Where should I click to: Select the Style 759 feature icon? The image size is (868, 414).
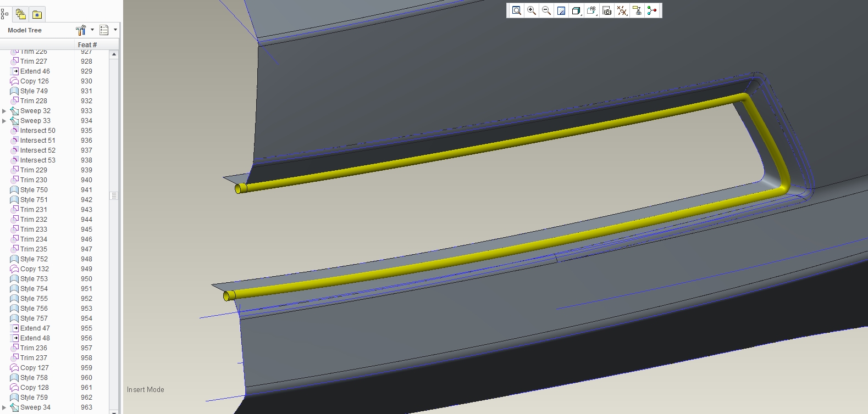[x=15, y=398]
